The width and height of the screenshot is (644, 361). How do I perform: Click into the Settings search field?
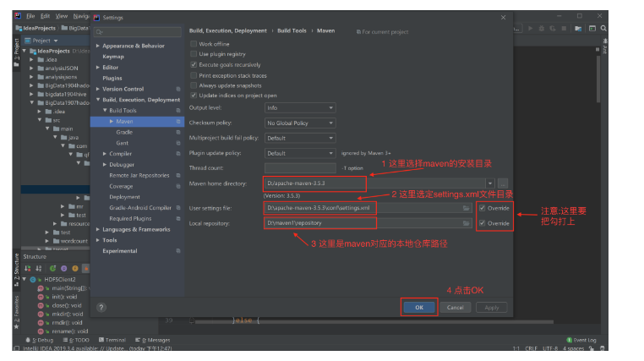[138, 32]
